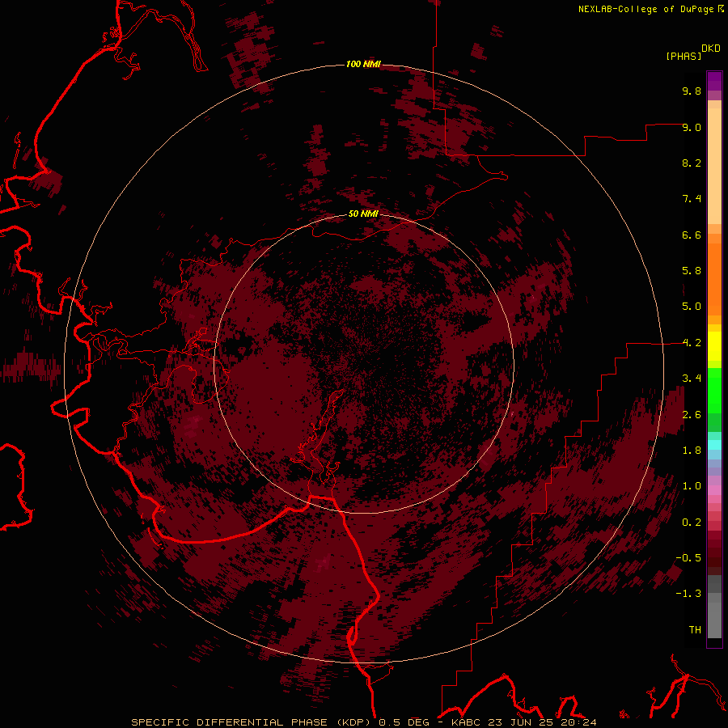Pick the yellow band on the color bar
This screenshot has width=728, height=728.
714,346
